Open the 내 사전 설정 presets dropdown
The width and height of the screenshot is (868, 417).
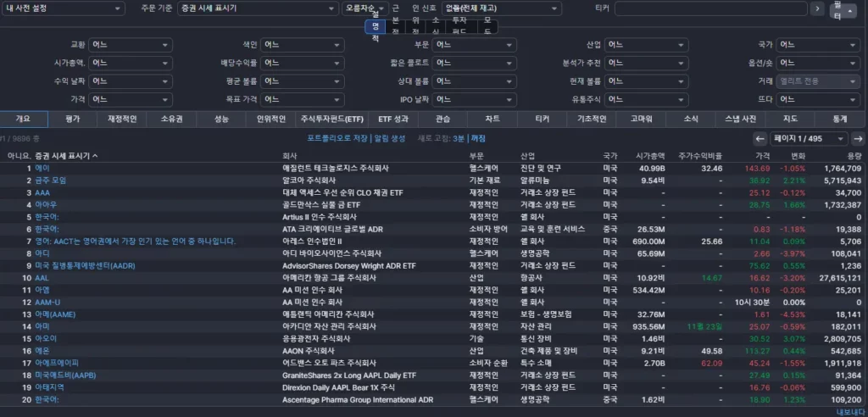[63, 8]
